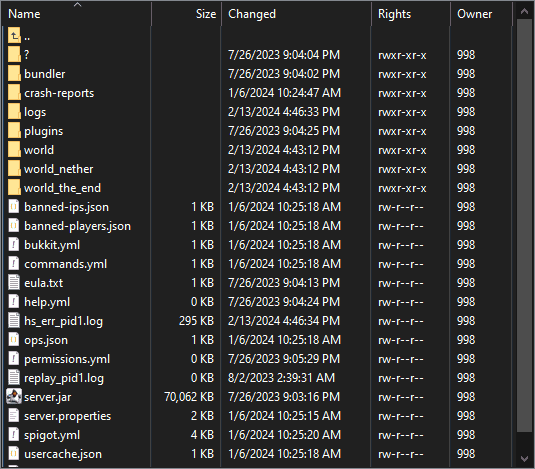Click the logs folder icon

tap(14, 112)
